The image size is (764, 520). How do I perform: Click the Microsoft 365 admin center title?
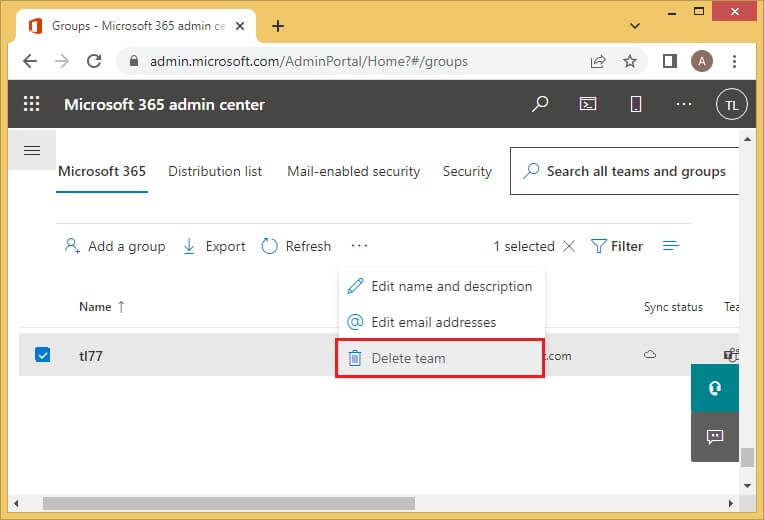(x=164, y=104)
